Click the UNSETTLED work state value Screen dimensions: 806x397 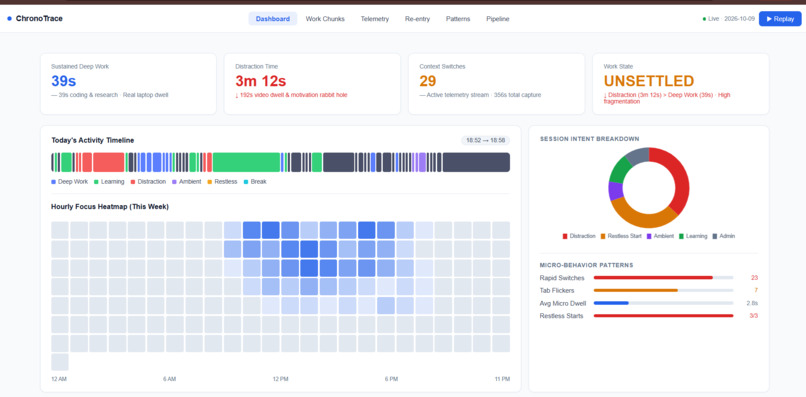pos(649,81)
